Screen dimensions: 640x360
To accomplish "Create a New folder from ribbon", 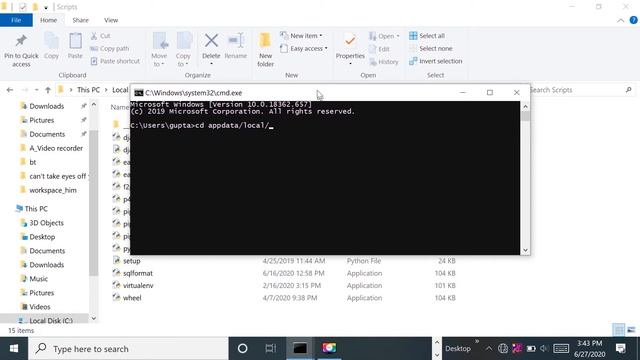I will pyautogui.click(x=265, y=49).
